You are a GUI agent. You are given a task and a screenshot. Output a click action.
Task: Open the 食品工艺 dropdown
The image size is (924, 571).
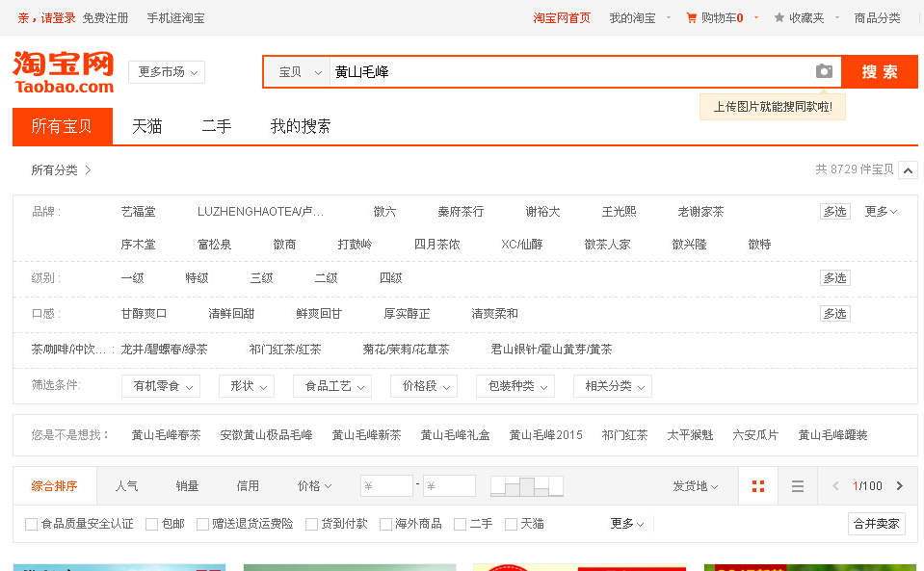point(332,386)
